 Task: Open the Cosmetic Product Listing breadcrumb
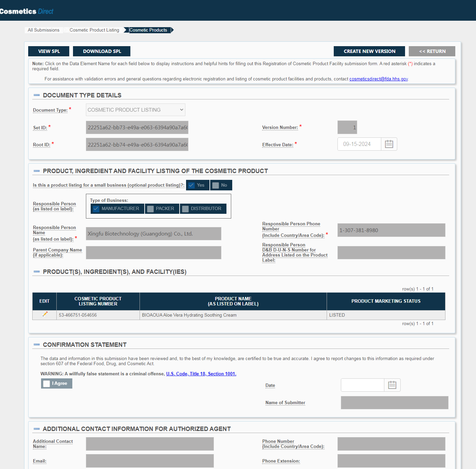[94, 30]
